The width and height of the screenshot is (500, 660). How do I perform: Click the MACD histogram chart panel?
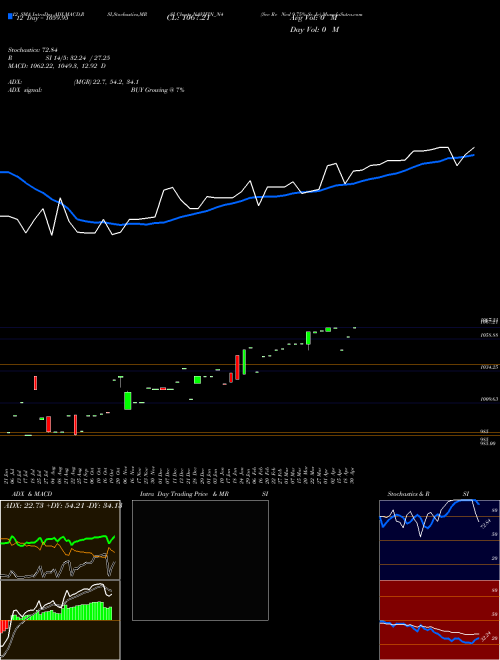tap(60, 620)
